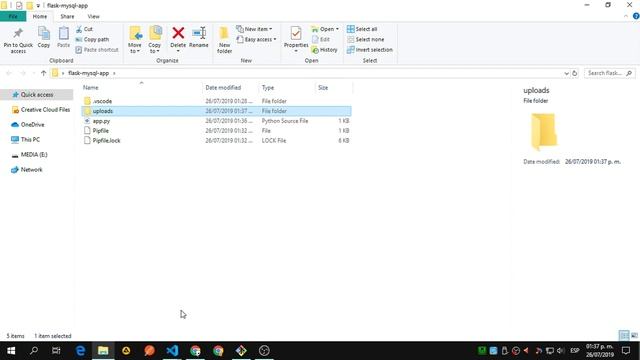
Task: Open notification Action Center
Action: point(626,351)
